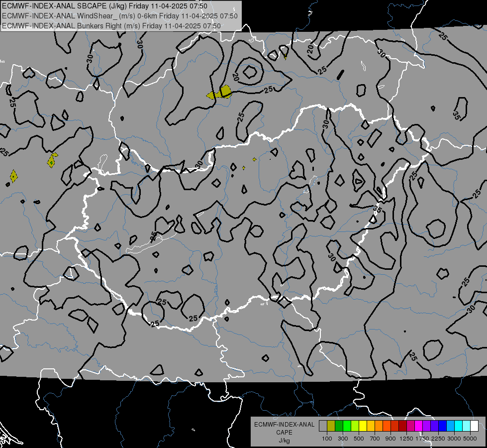Select the CAPE label in legend
Viewport: 487px width, 448px height.
(284, 433)
